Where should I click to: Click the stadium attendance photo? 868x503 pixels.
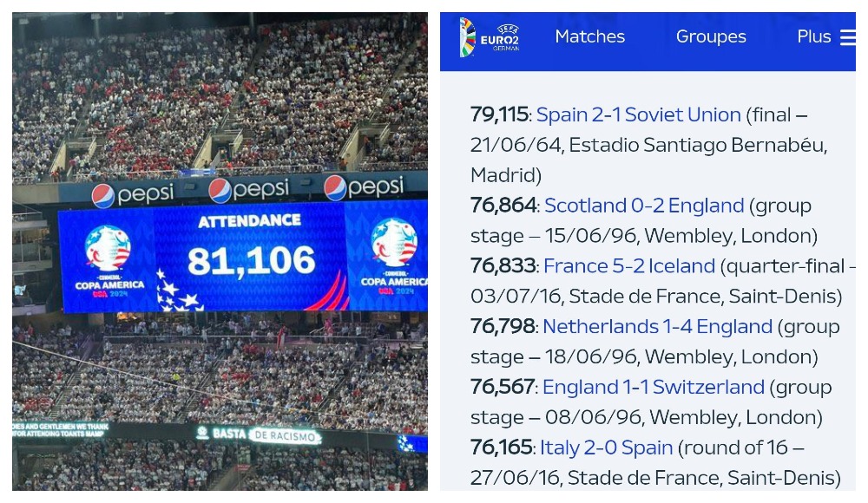tap(220, 251)
